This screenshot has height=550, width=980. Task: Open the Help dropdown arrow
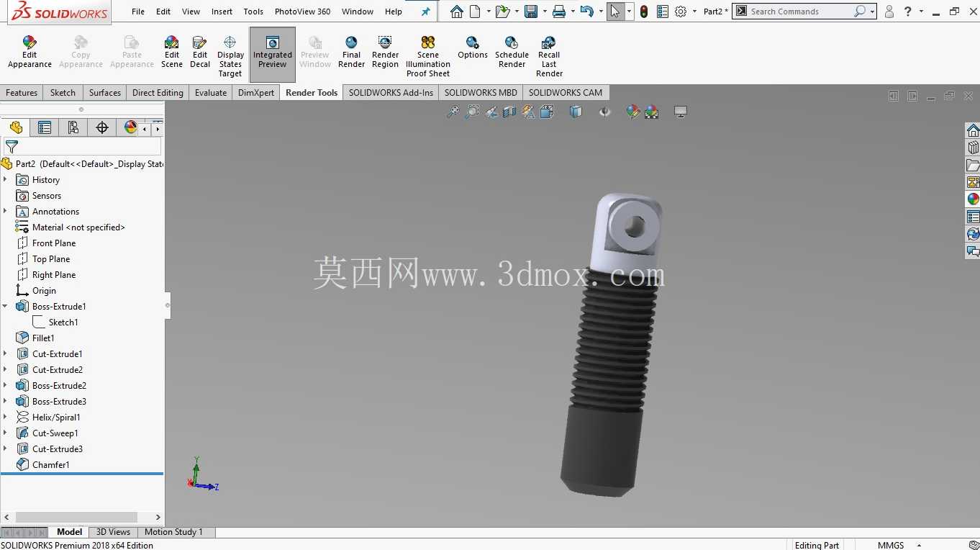pyautogui.click(x=921, y=12)
